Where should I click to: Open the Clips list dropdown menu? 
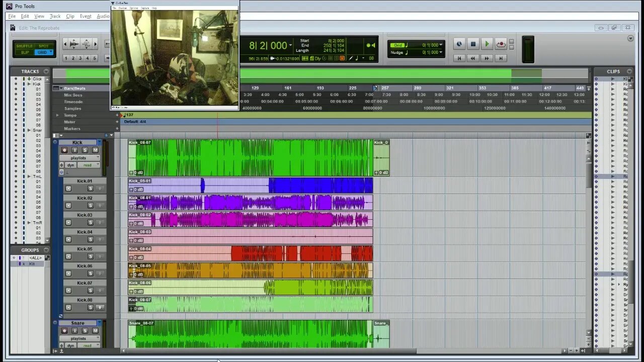pyautogui.click(x=629, y=71)
